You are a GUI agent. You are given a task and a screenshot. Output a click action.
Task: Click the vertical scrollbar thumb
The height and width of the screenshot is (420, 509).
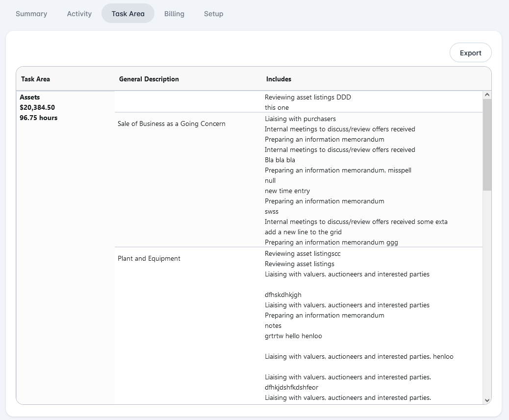pos(487,145)
